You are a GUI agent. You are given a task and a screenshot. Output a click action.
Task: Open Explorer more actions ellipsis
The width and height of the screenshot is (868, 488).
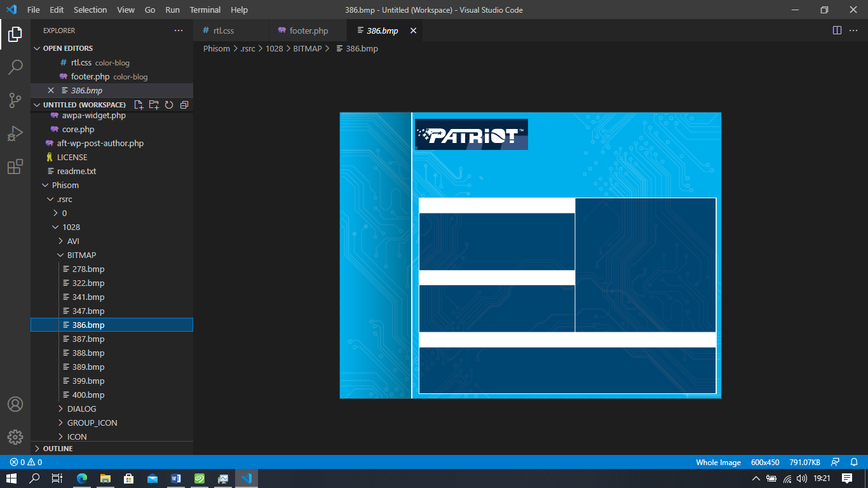coord(179,30)
